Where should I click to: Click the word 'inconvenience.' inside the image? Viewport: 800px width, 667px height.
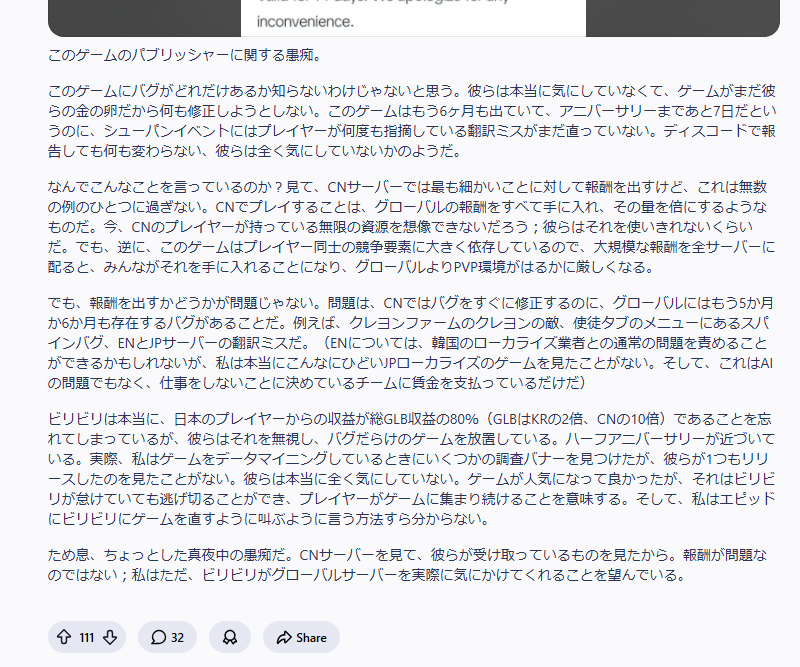pos(305,21)
